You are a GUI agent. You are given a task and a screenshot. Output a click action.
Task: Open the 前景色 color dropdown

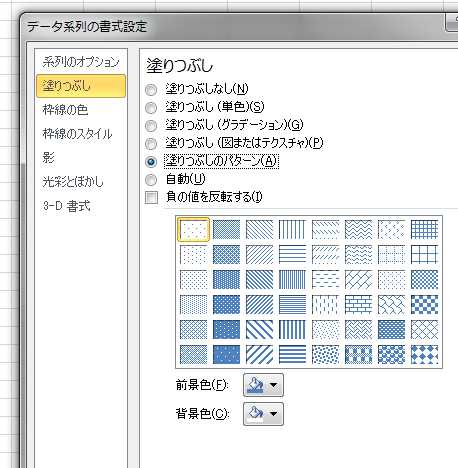pyautogui.click(x=263, y=385)
